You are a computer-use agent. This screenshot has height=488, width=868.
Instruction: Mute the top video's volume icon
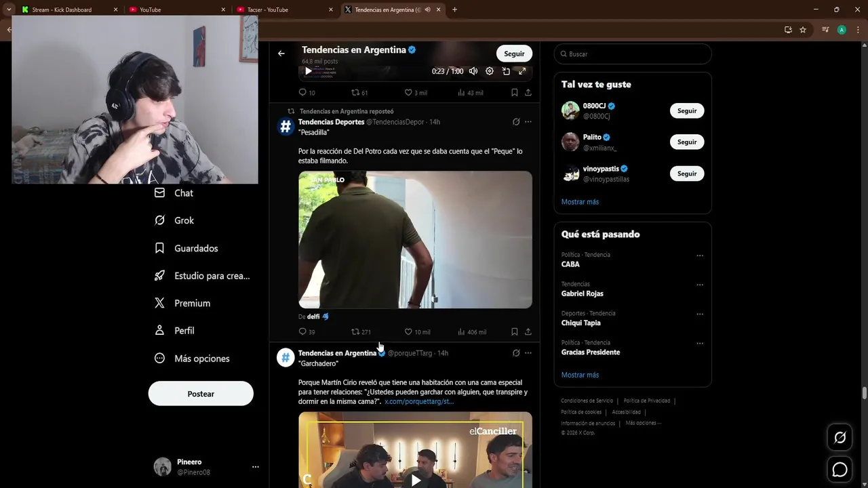coord(473,71)
